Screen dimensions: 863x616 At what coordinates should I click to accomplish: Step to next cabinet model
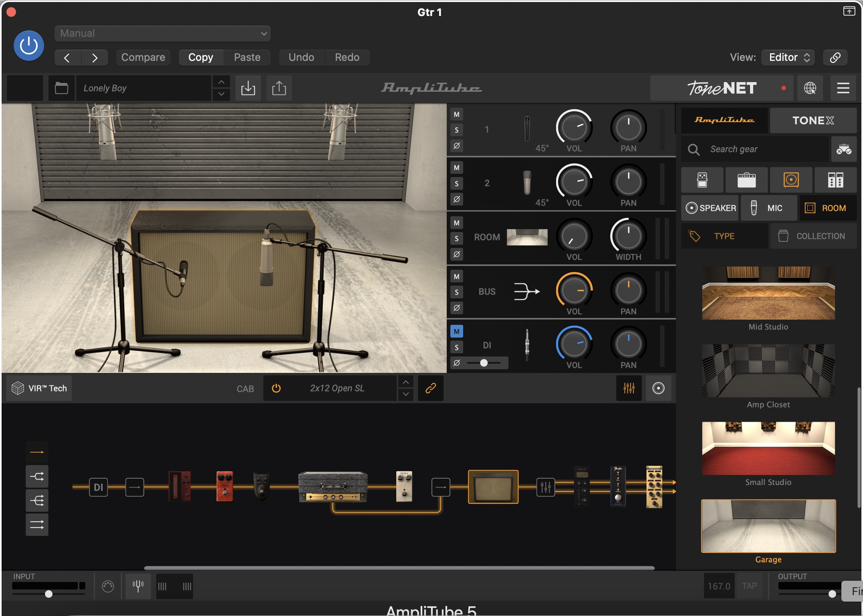point(405,394)
